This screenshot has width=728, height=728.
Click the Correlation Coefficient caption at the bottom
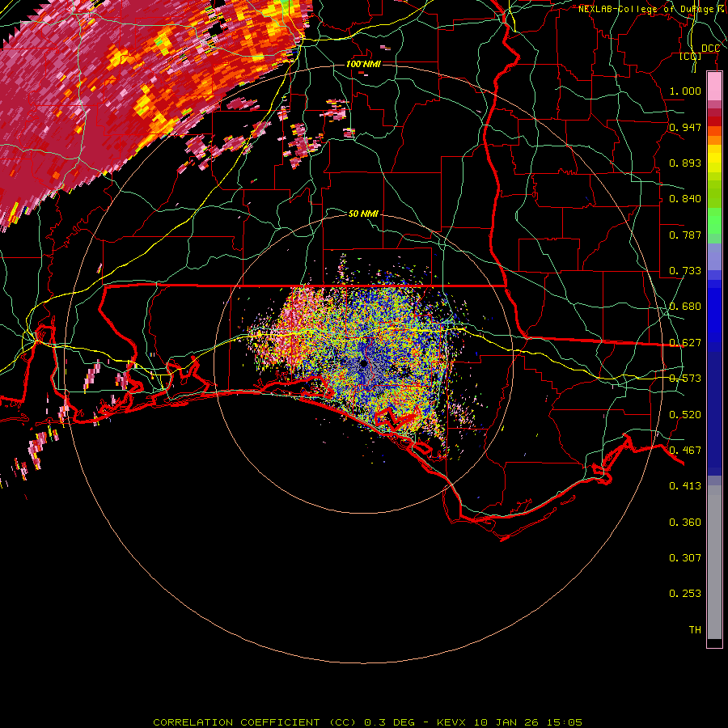(367, 722)
